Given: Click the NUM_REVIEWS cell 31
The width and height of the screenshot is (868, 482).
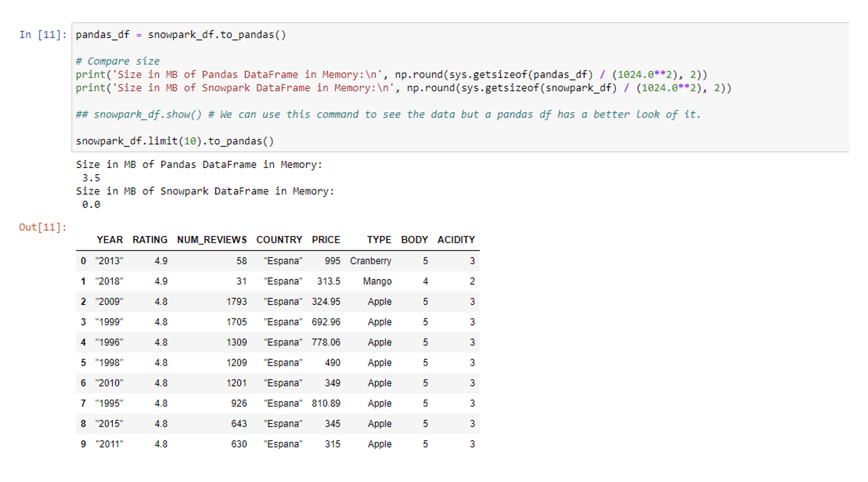Looking at the screenshot, I should [x=242, y=281].
